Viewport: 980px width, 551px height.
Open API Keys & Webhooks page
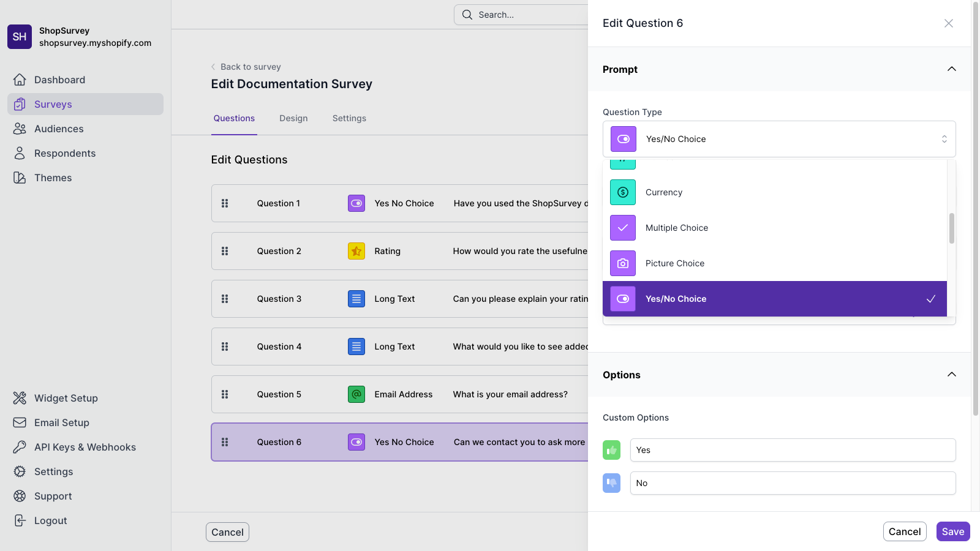pyautogui.click(x=85, y=447)
